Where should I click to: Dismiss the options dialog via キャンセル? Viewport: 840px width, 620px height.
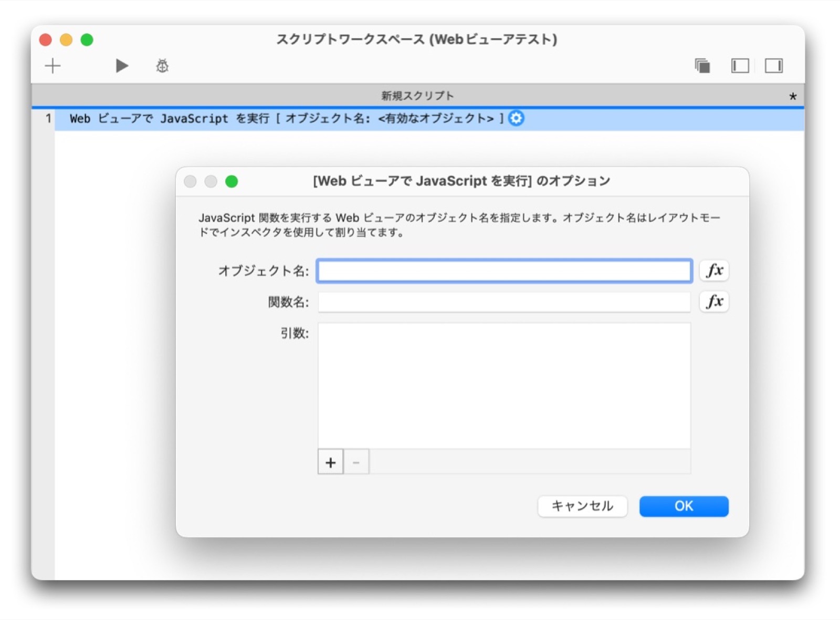click(x=582, y=506)
